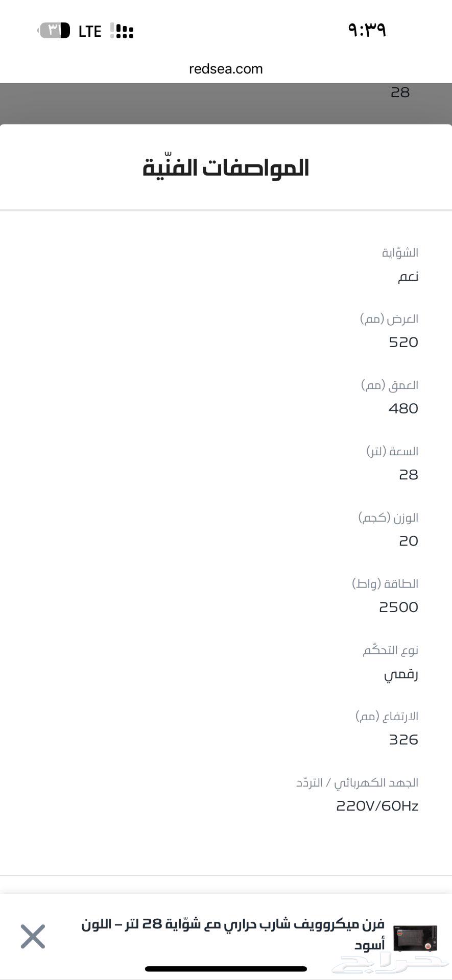The height and width of the screenshot is (980, 452).
Task: Select the depth value 480
Action: point(403,408)
